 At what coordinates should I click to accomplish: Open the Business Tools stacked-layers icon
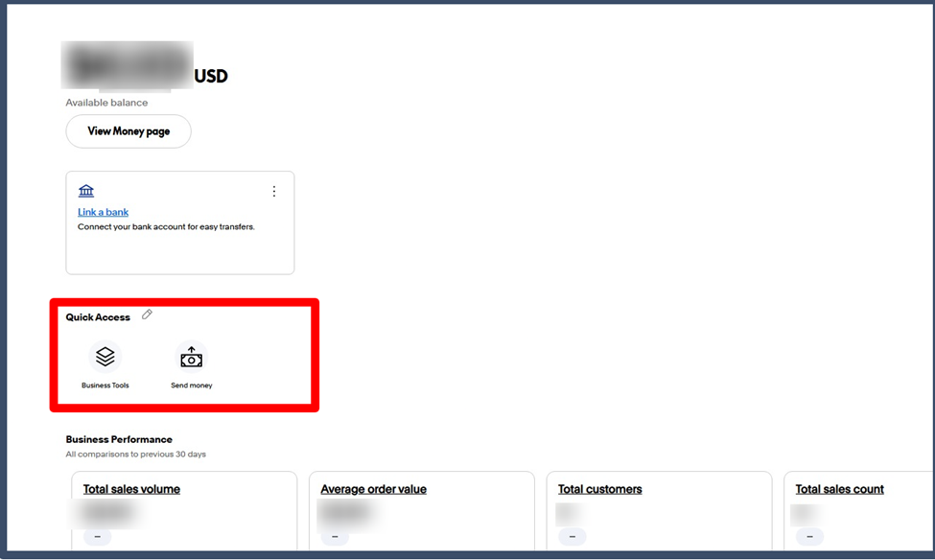click(105, 357)
